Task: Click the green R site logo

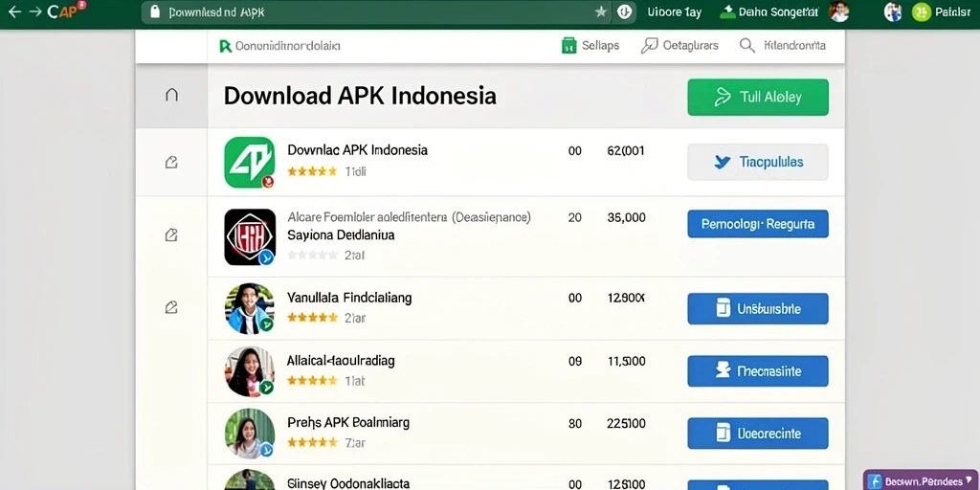Action: [x=226, y=46]
